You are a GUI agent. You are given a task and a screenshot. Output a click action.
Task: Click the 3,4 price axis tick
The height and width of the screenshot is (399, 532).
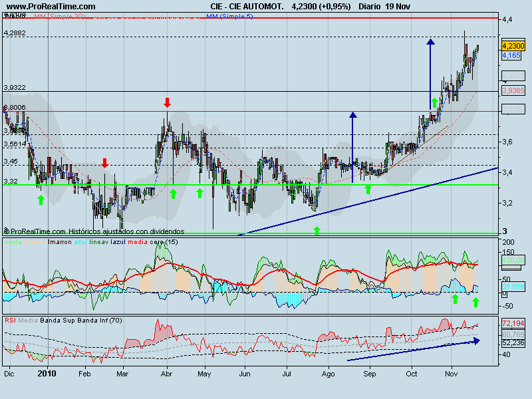[507, 172]
